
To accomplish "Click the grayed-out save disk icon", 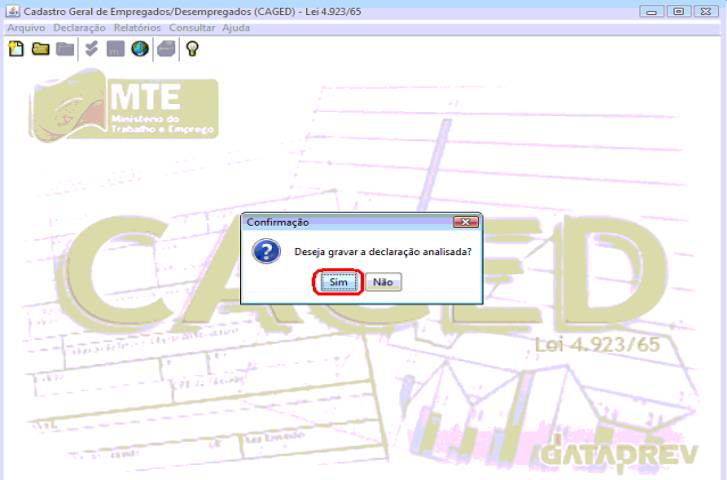I will 115,48.
